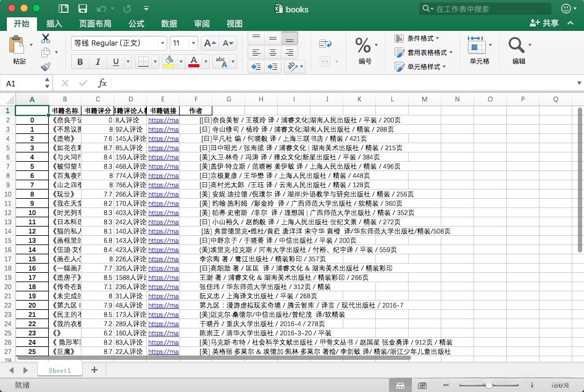
Task: Select the Format Painter brush icon
Action: 45,65
